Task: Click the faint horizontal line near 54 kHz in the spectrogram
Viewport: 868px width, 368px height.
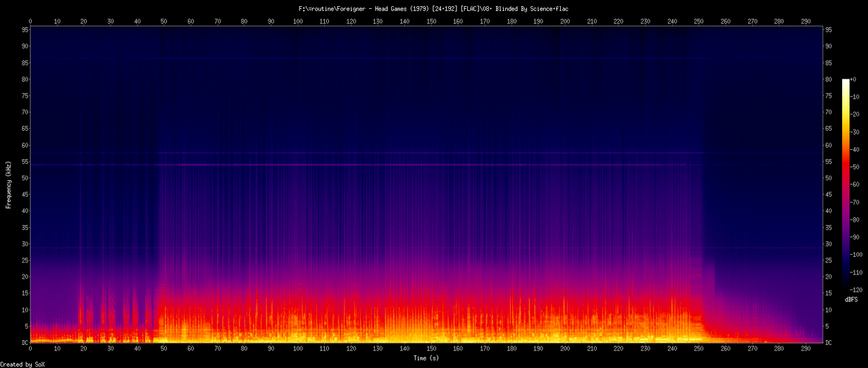Action: (x=426, y=165)
